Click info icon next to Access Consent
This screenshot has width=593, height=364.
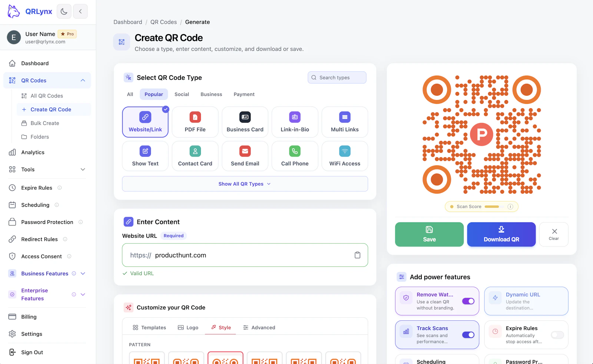(x=69, y=256)
